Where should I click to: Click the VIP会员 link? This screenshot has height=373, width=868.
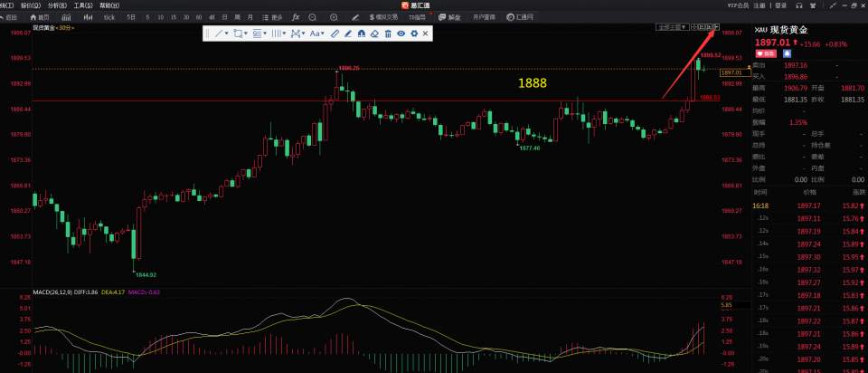pyautogui.click(x=738, y=5)
